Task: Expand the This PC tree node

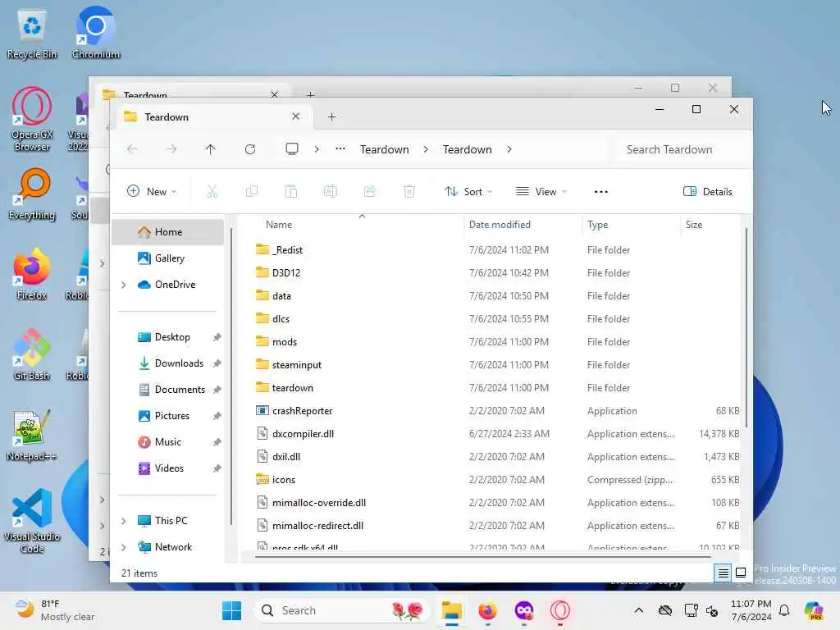Action: click(124, 521)
